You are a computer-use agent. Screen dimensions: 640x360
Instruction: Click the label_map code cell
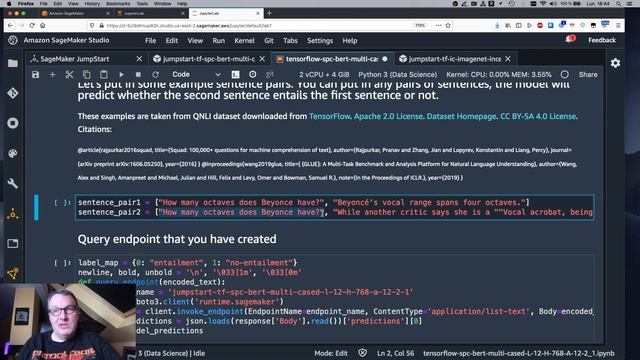pyautogui.click(x=335, y=297)
